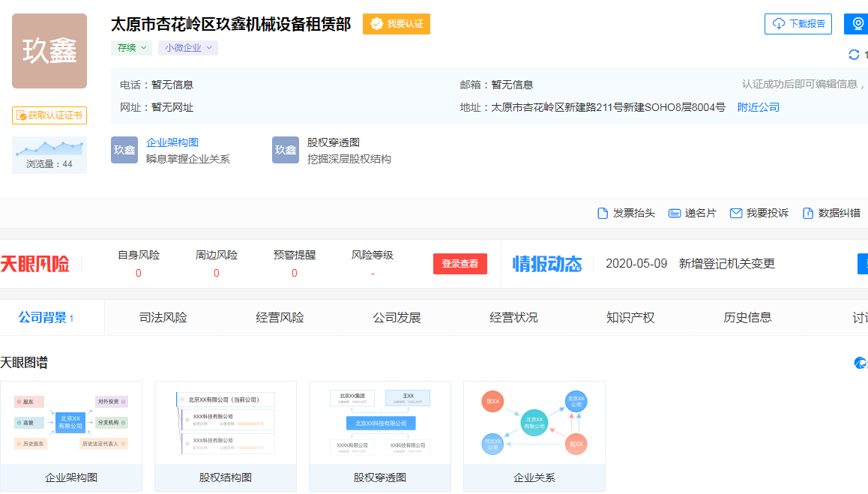Click the 玖鑫 company logo avatar
868x494 pixels.
tap(49, 51)
